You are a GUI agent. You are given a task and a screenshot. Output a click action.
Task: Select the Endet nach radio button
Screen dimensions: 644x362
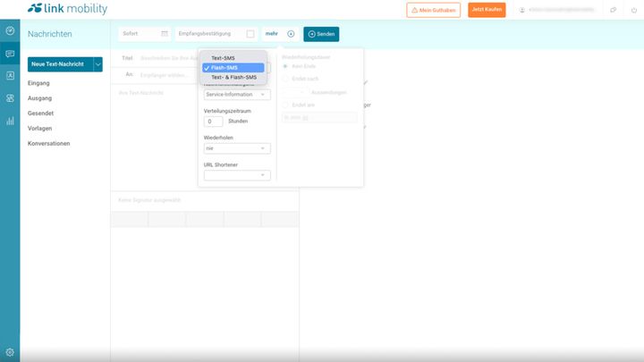coord(285,79)
